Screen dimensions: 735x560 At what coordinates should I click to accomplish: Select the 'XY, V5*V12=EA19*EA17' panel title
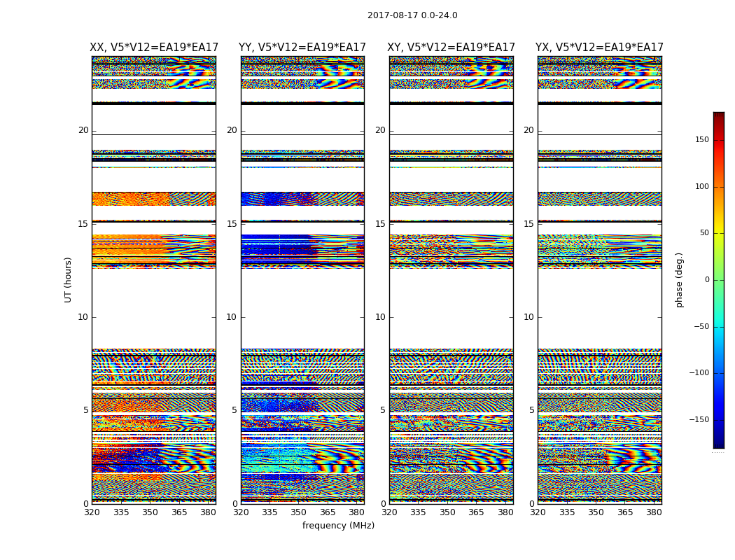451,48
